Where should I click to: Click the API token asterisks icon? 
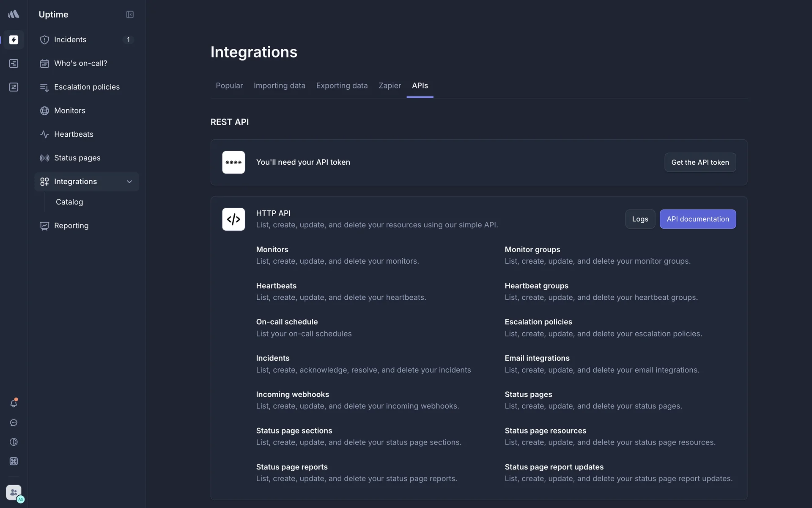click(x=233, y=163)
